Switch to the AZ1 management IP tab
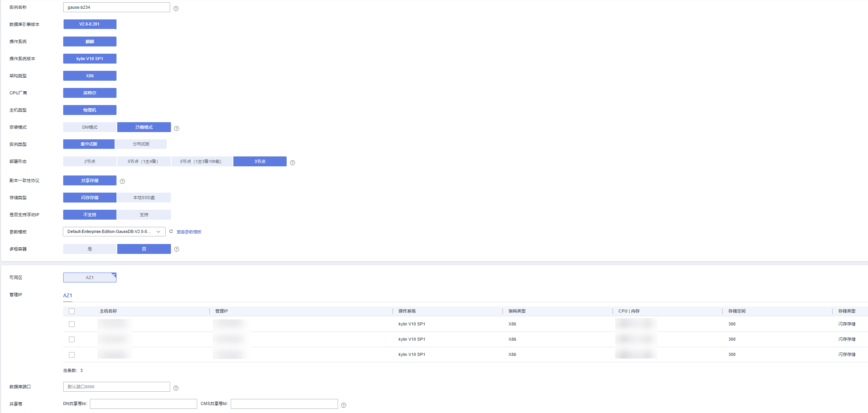Screen dimensions: 868x413 pyautogui.click(x=67, y=295)
